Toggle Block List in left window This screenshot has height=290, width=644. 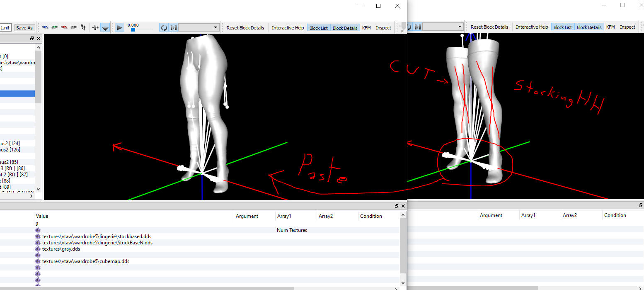tap(319, 28)
